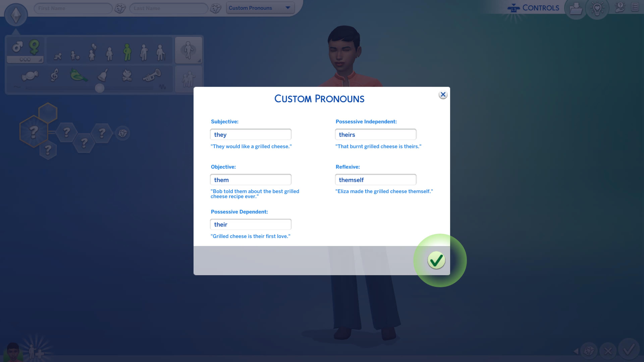This screenshot has width=644, height=362.
Task: Click the voice pitch slider handle
Action: pos(99,88)
